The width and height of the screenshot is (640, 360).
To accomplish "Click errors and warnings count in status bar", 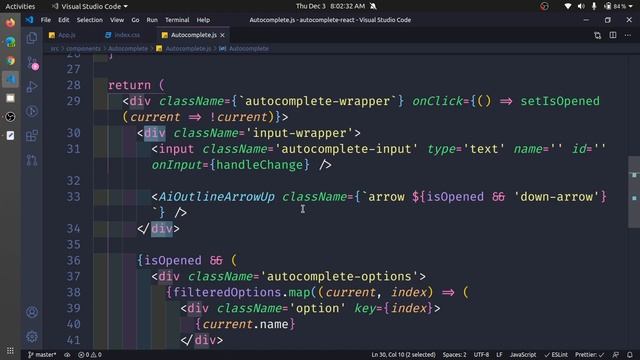I will pos(90,355).
